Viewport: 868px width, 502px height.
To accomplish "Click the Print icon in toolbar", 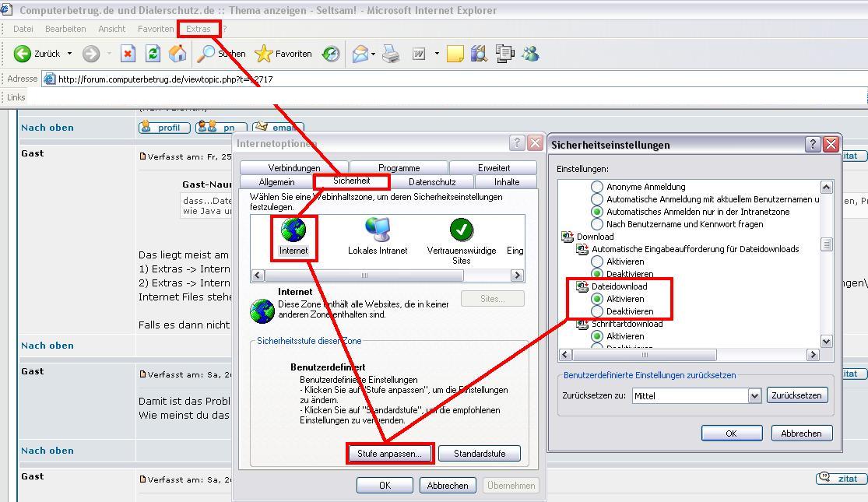I will [391, 54].
